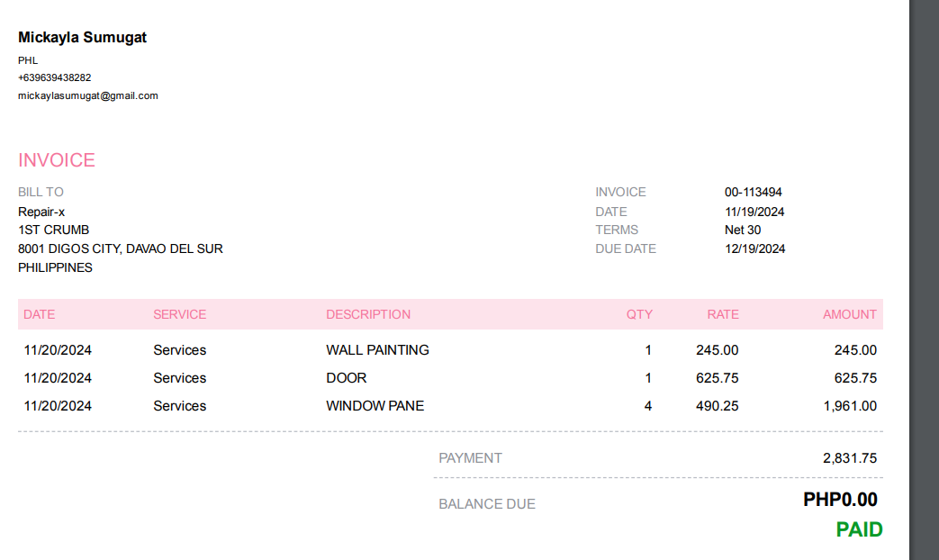This screenshot has height=560, width=939.
Task: Click the pink INVOICE title
Action: tap(57, 160)
